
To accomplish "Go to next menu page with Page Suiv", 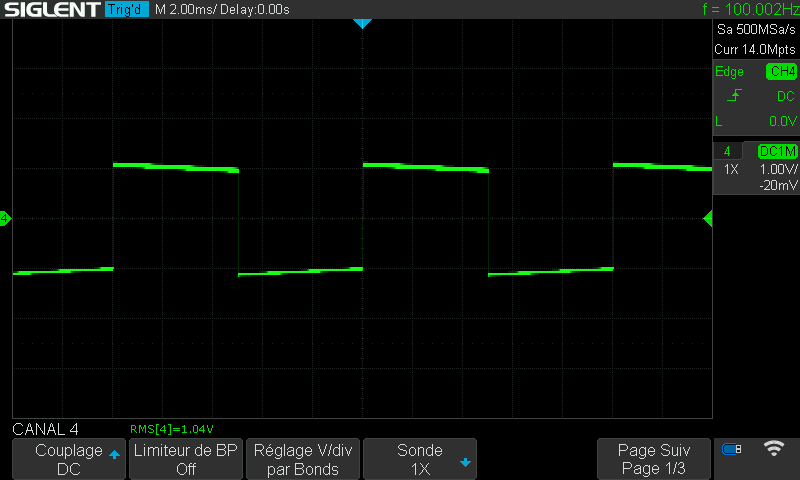I will (654, 459).
